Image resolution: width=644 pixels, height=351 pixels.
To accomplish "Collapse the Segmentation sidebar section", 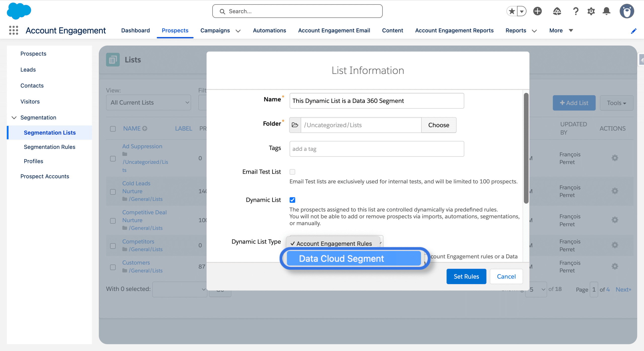I will pos(14,118).
